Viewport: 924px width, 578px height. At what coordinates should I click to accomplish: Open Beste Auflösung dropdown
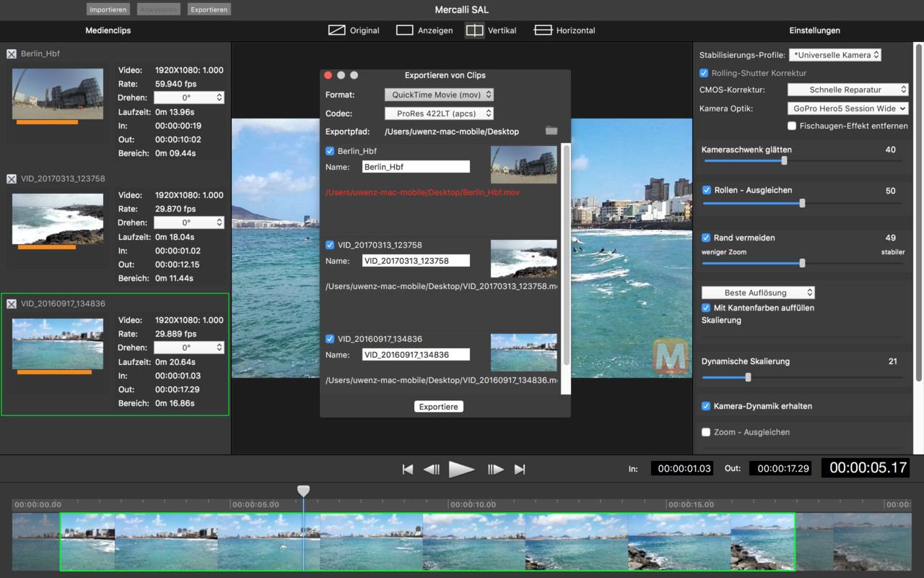[x=758, y=293]
